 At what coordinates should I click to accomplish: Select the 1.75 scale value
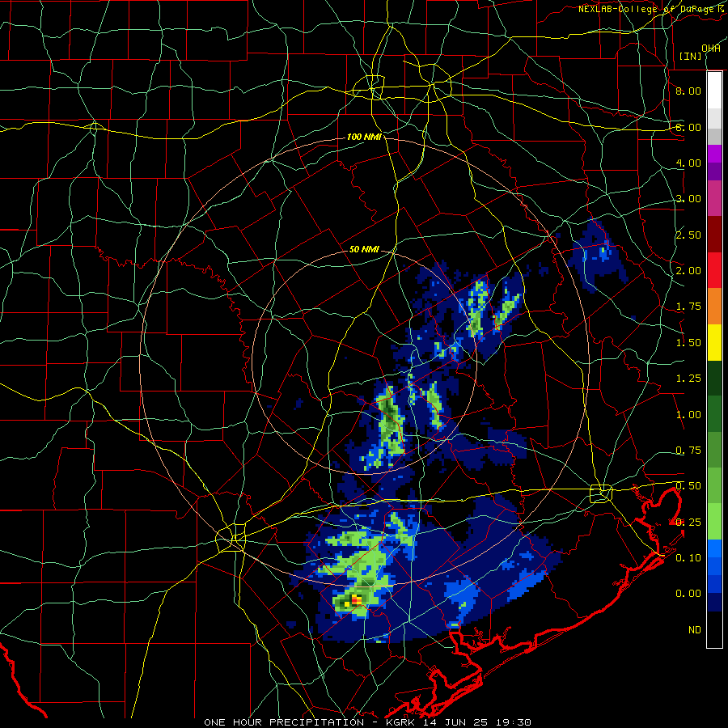coord(688,307)
